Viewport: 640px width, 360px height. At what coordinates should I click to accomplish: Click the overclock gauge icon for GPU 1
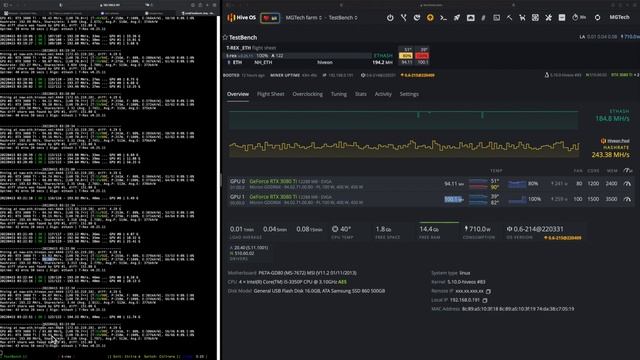(627, 199)
